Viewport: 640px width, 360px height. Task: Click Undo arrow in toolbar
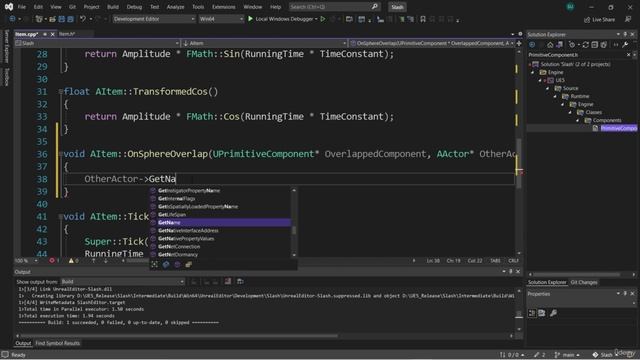83,19
